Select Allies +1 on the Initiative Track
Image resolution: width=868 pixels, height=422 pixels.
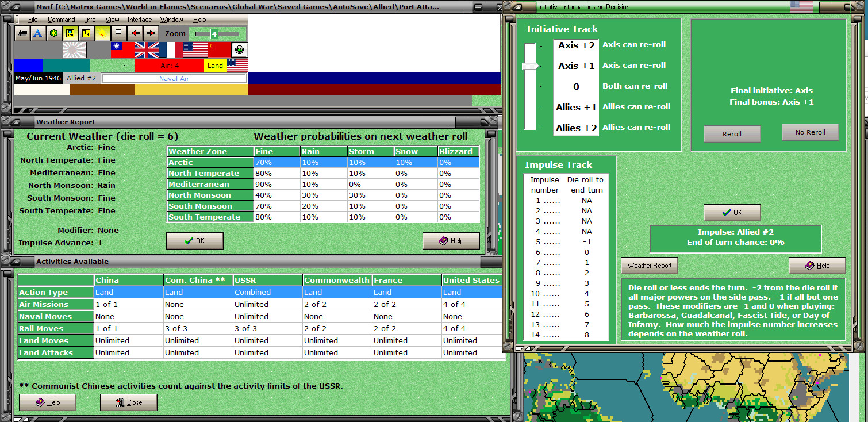(577, 108)
